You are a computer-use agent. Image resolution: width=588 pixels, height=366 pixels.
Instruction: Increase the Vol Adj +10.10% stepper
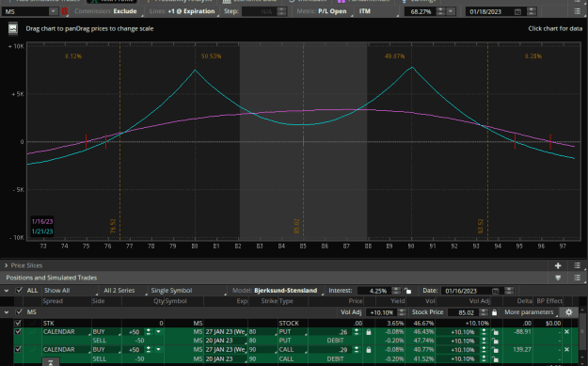[x=402, y=310]
